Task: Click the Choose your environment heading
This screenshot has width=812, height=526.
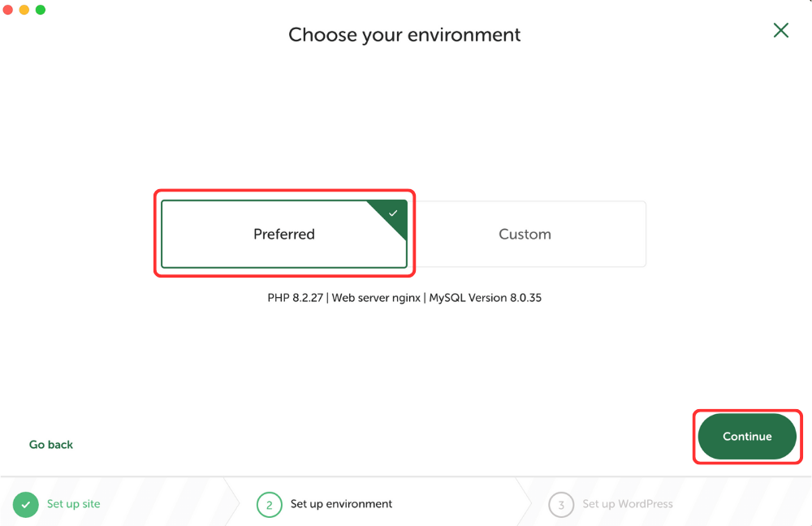Action: point(404,35)
